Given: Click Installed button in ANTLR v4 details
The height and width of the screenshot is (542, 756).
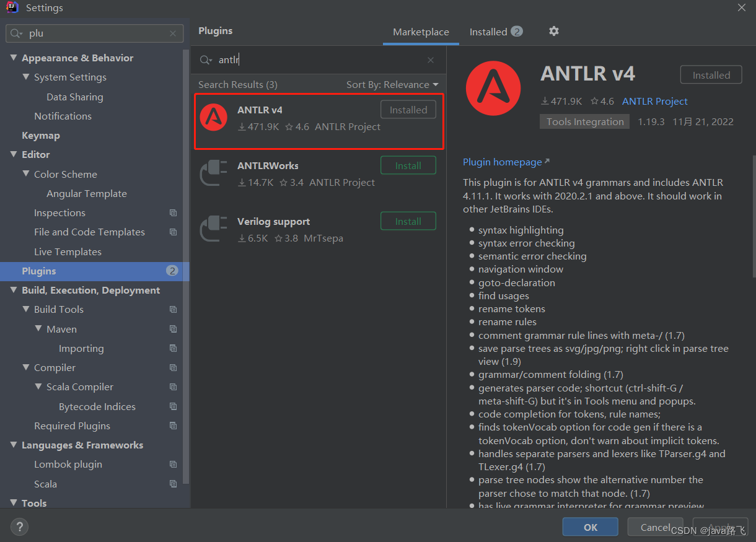Looking at the screenshot, I should pos(711,75).
